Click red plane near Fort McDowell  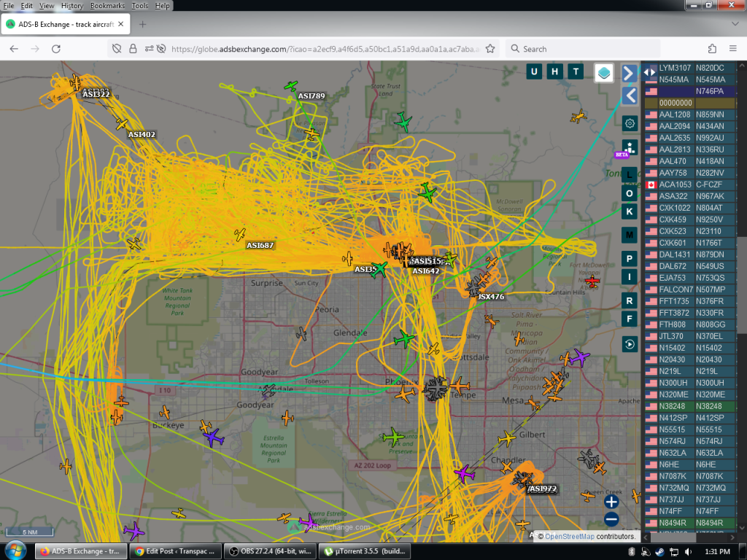point(592,281)
